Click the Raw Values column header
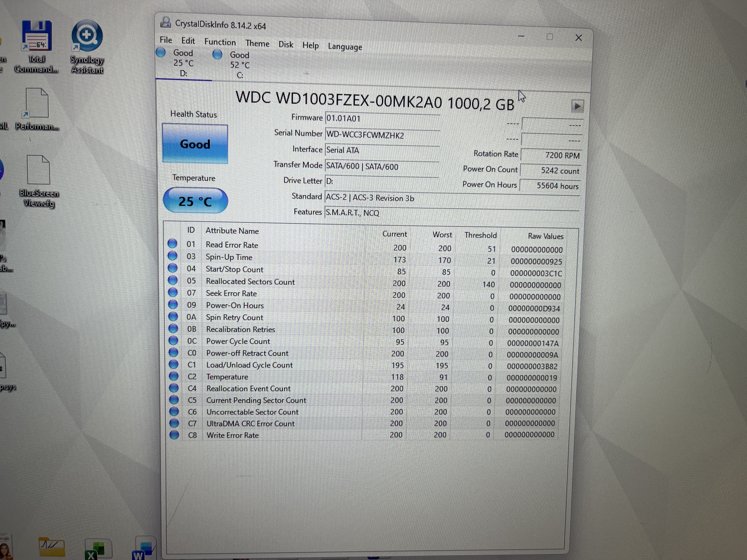The height and width of the screenshot is (560, 747). [545, 236]
